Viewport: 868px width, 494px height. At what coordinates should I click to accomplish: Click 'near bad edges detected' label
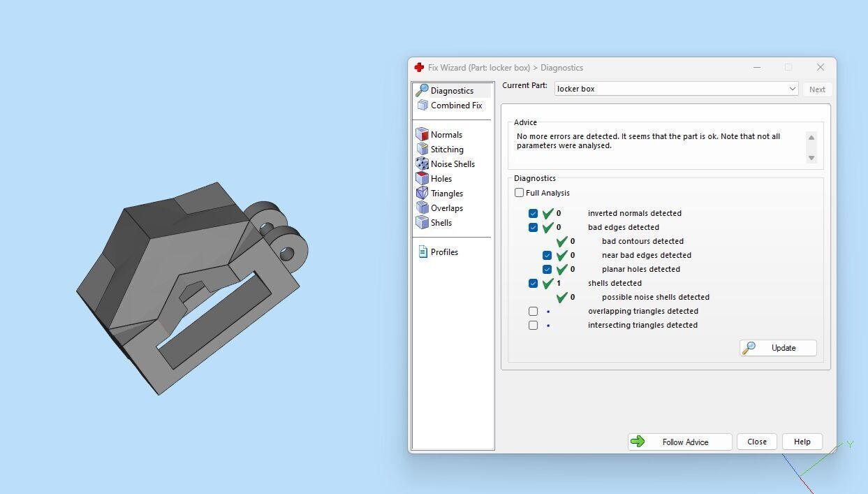click(x=646, y=255)
